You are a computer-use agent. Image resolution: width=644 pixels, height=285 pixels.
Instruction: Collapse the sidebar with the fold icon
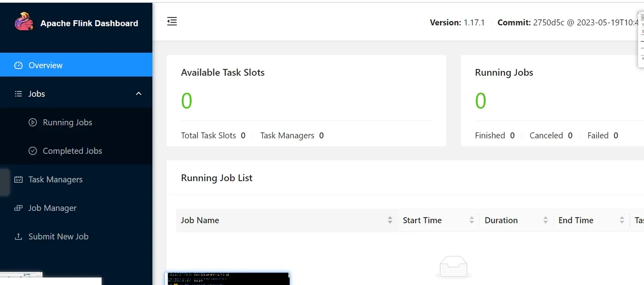click(172, 21)
